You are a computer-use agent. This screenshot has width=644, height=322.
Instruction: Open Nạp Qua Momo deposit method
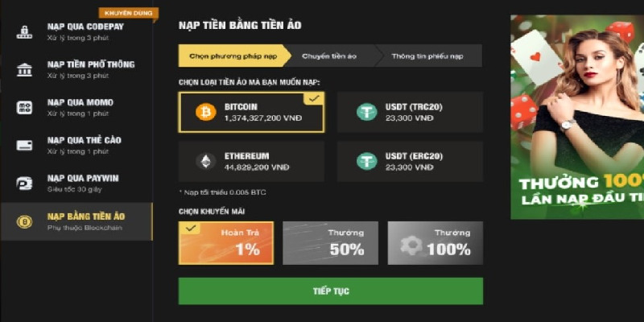pos(80,107)
